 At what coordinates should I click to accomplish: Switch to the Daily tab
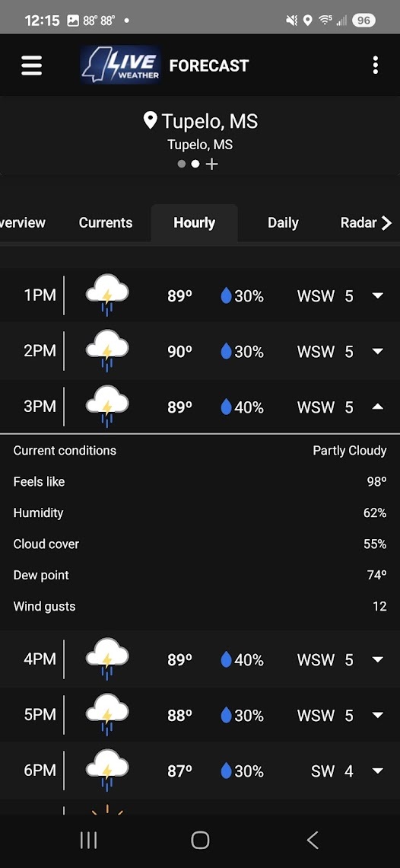tap(283, 222)
